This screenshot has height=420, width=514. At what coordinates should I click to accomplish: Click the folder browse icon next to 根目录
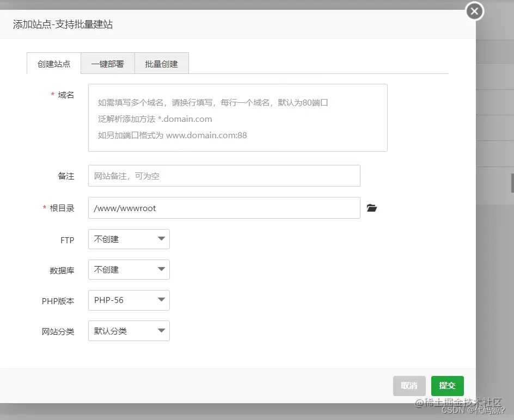click(372, 208)
